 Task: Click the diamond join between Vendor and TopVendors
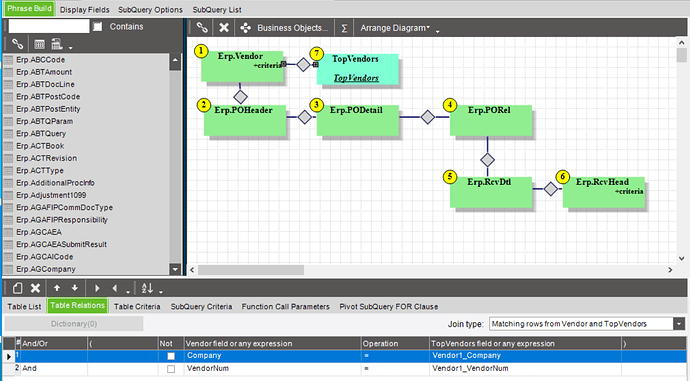coord(303,65)
